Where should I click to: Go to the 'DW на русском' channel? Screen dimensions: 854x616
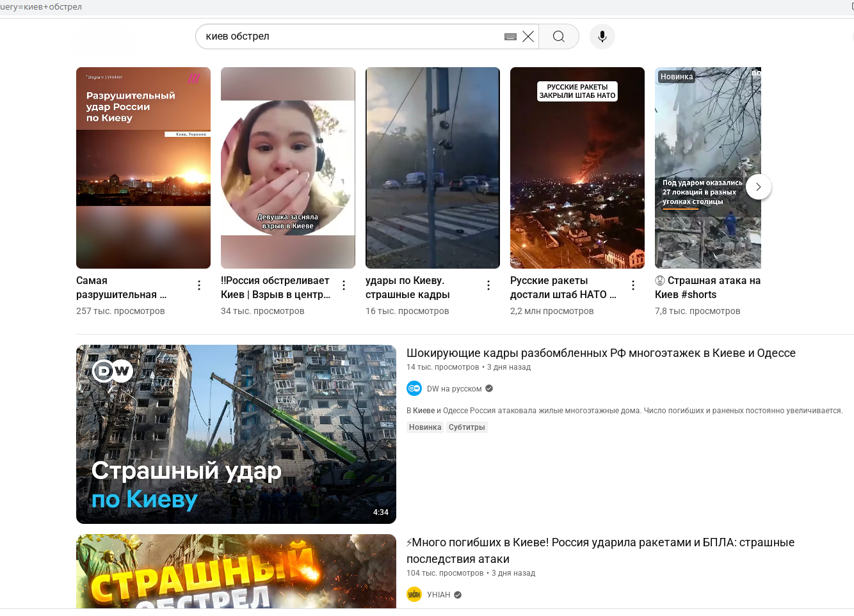455,389
